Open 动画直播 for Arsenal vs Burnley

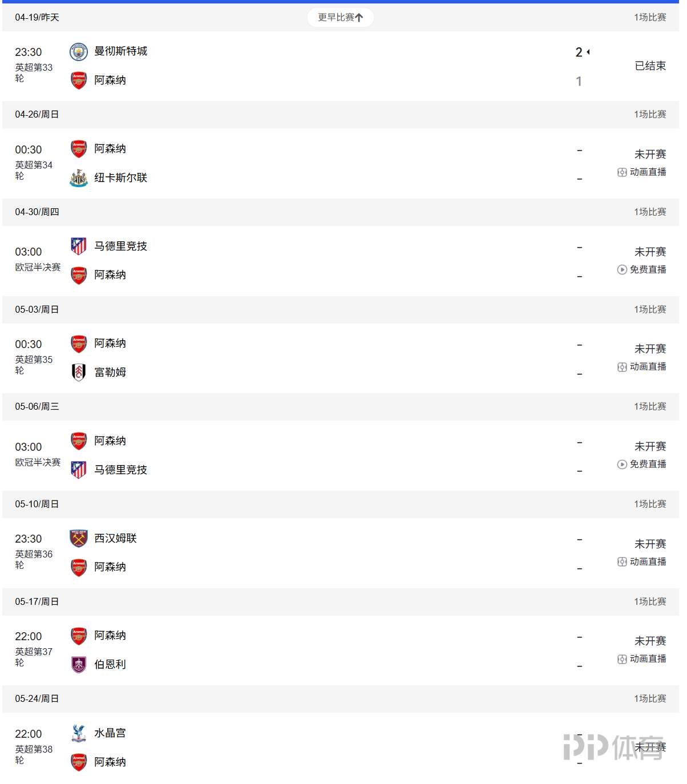click(642, 659)
